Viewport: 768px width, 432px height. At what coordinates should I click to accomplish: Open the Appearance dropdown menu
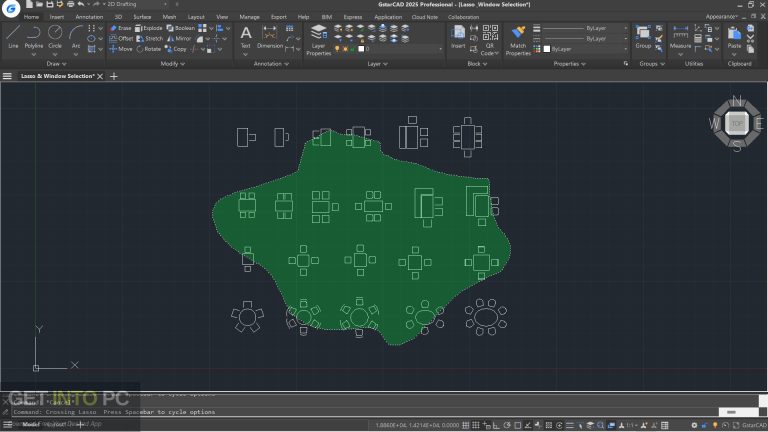pyautogui.click(x=723, y=17)
